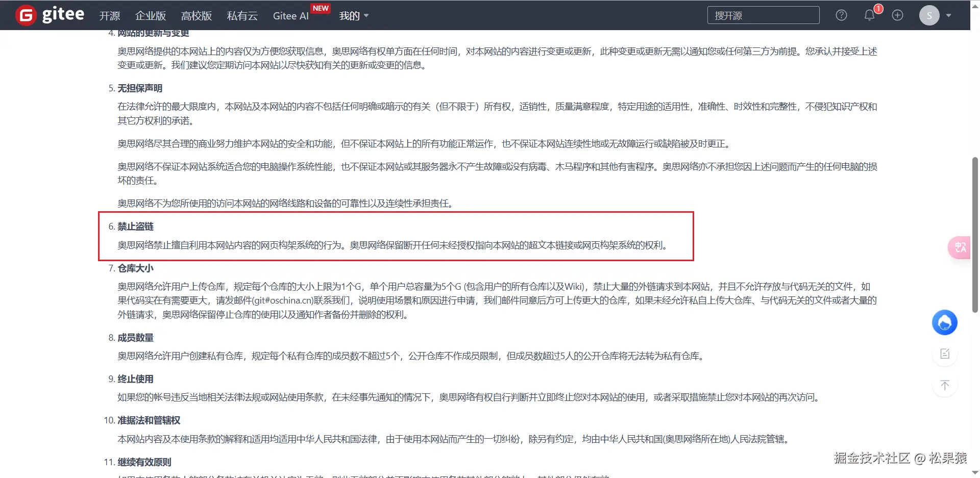Click the back to top arrow

tap(945, 385)
